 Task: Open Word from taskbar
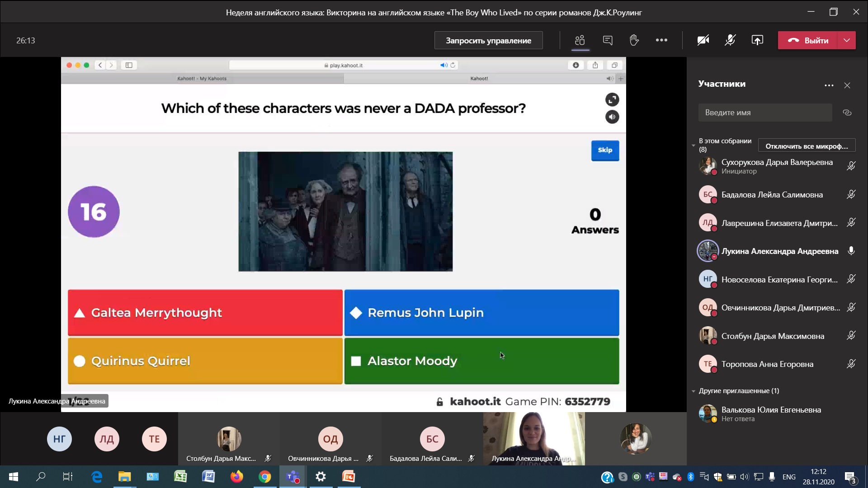pyautogui.click(x=208, y=477)
